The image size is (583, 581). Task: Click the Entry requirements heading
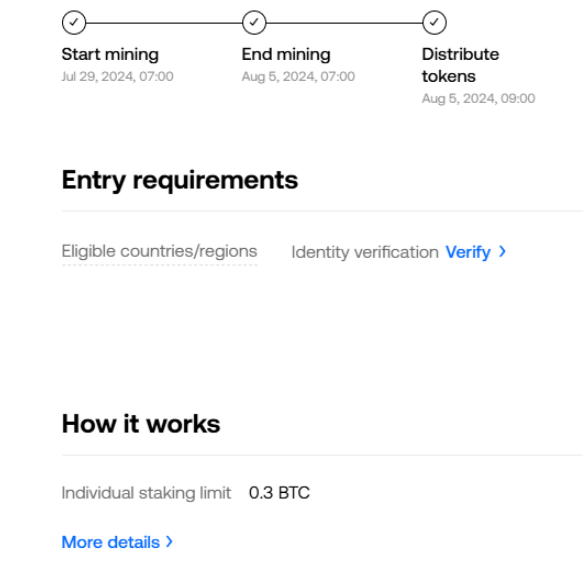coord(180,180)
